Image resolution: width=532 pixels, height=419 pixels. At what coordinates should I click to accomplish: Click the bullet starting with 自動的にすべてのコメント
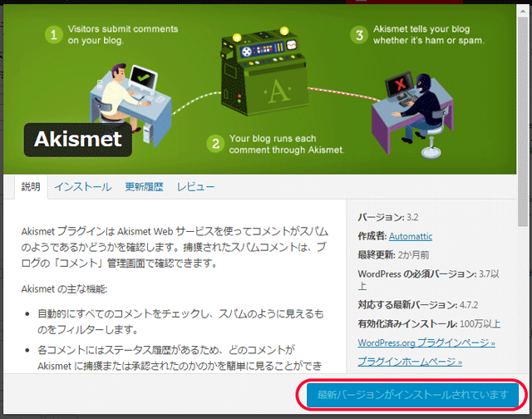coord(180,322)
